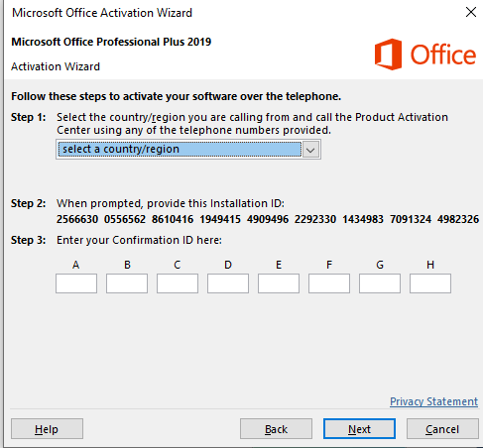The width and height of the screenshot is (483, 448).
Task: Click the 'Step 3:' label
Action: click(x=29, y=240)
